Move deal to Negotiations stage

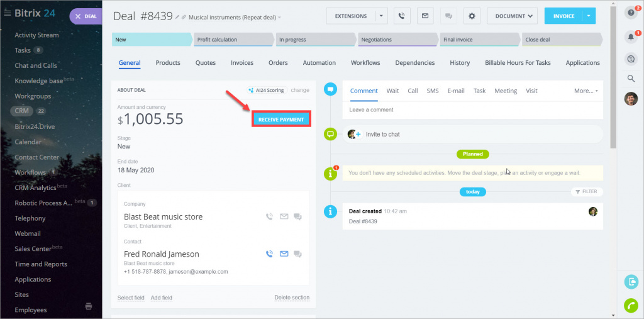(398, 40)
